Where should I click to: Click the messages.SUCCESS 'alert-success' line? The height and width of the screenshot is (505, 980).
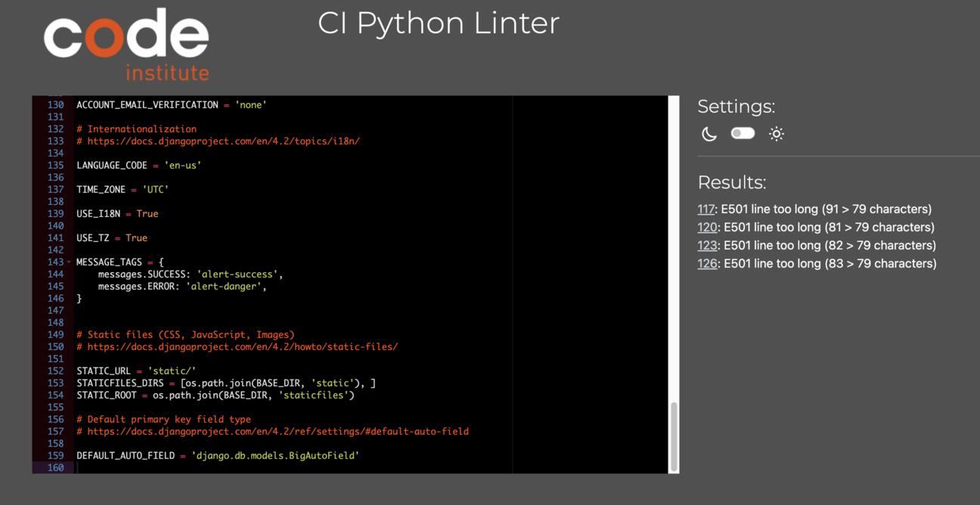pos(191,274)
